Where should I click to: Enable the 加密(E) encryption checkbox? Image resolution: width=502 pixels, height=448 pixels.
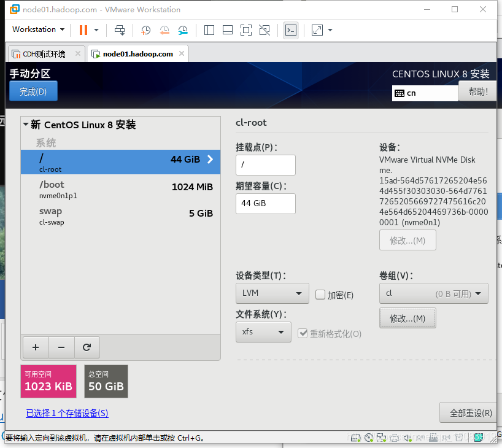320,295
